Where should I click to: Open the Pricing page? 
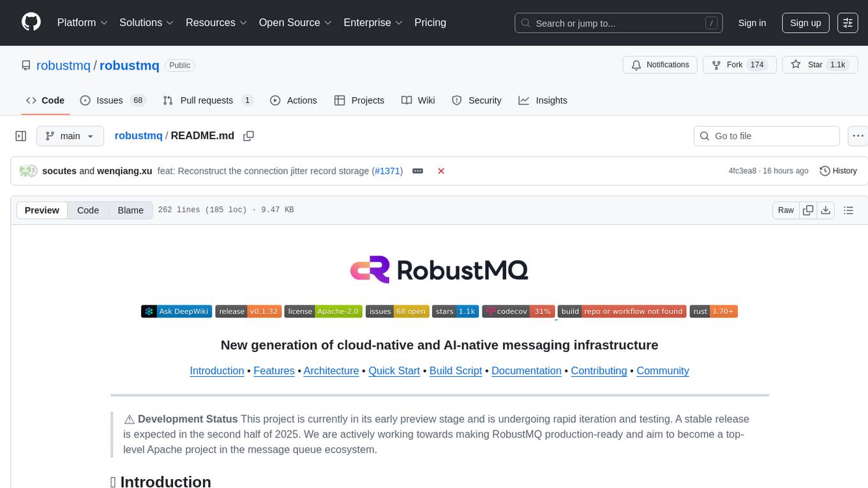pos(430,22)
